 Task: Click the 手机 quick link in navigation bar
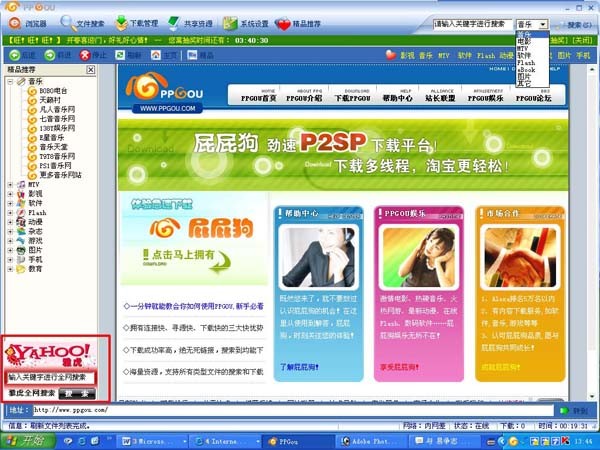583,55
